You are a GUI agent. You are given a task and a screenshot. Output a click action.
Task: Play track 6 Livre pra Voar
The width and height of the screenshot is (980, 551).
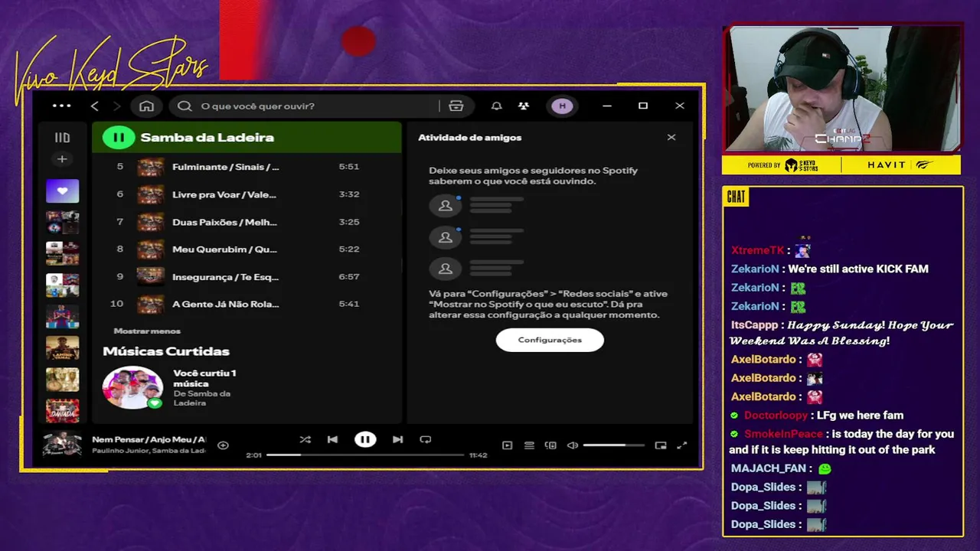(x=247, y=194)
